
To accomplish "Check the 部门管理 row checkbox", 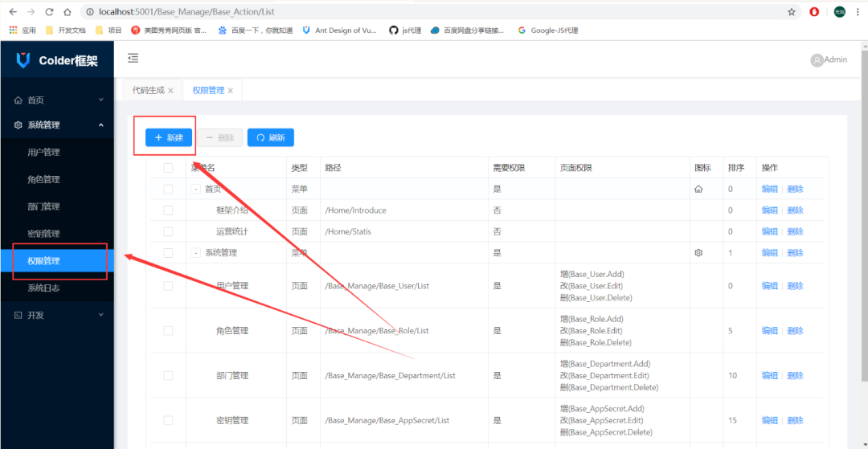I will pos(168,375).
